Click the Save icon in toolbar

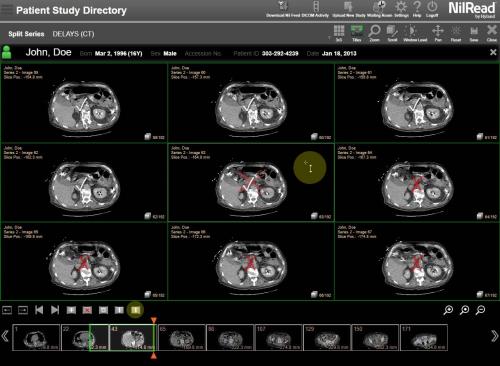pyautogui.click(x=474, y=33)
